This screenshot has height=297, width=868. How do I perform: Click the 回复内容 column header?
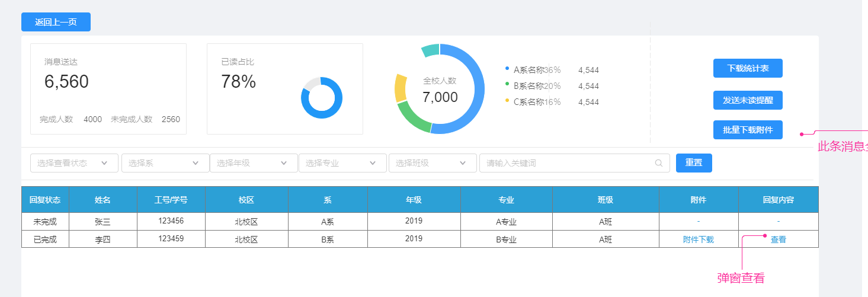tap(779, 200)
